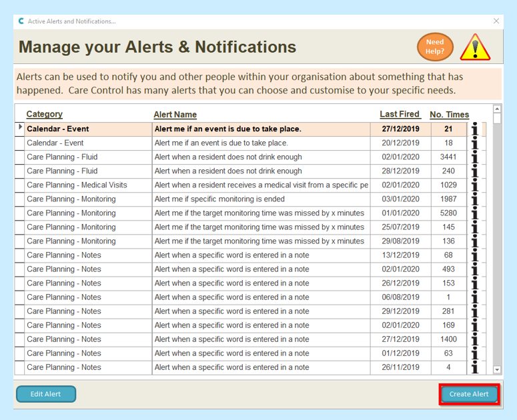Image resolution: width=517 pixels, height=420 pixels.
Task: Select the 26/11/2019 last fired cell
Action: click(x=401, y=367)
